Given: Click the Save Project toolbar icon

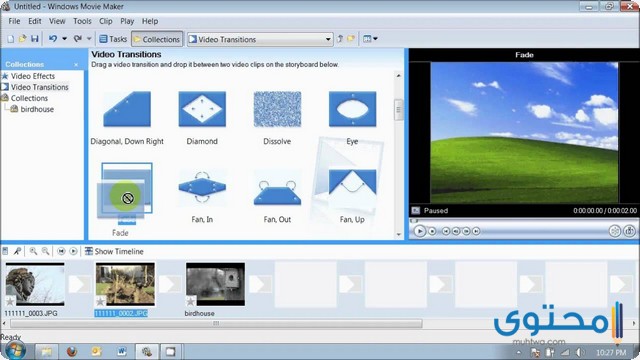Looking at the screenshot, I should tap(35, 39).
